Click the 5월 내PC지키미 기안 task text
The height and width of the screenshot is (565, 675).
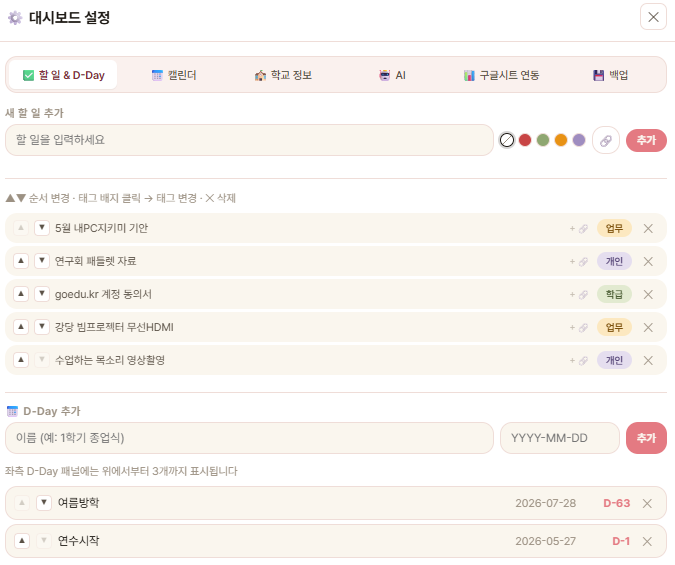[102, 228]
